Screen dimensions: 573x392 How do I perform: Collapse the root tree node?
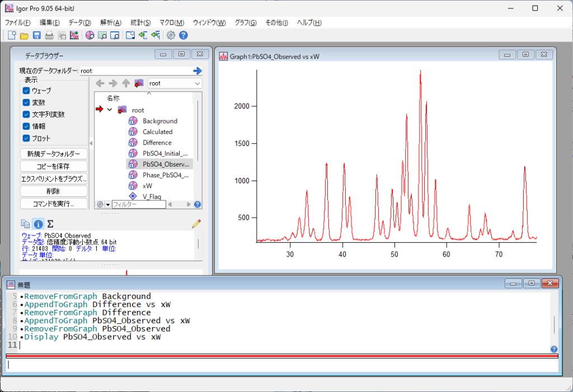tap(110, 110)
